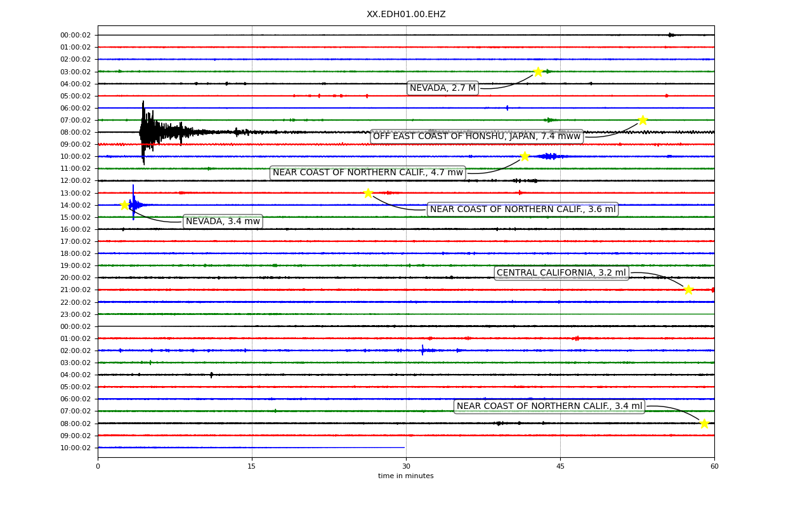Click the NEVADA, 2.7 M annotation label
812x508 pixels.
pyautogui.click(x=443, y=88)
